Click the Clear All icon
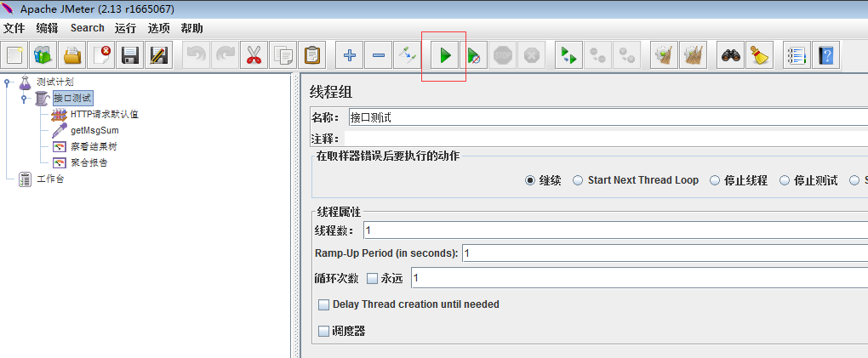The height and width of the screenshot is (358, 868). click(693, 55)
